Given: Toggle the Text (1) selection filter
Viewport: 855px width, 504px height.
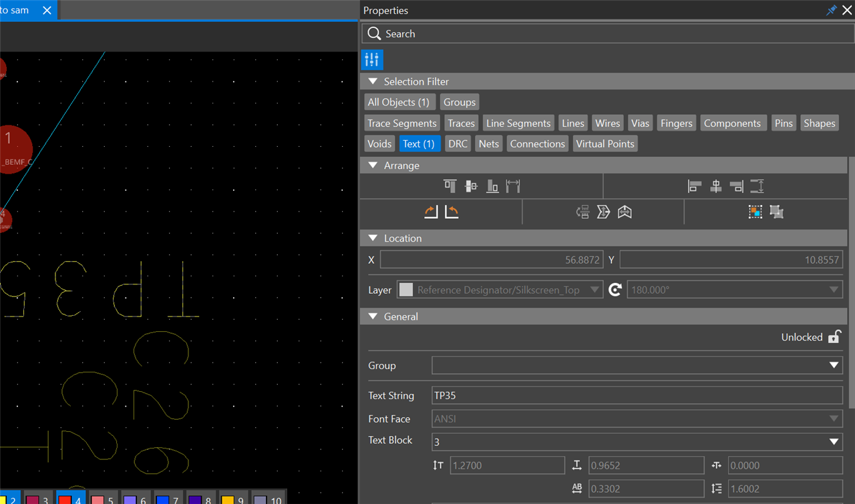Looking at the screenshot, I should (419, 144).
